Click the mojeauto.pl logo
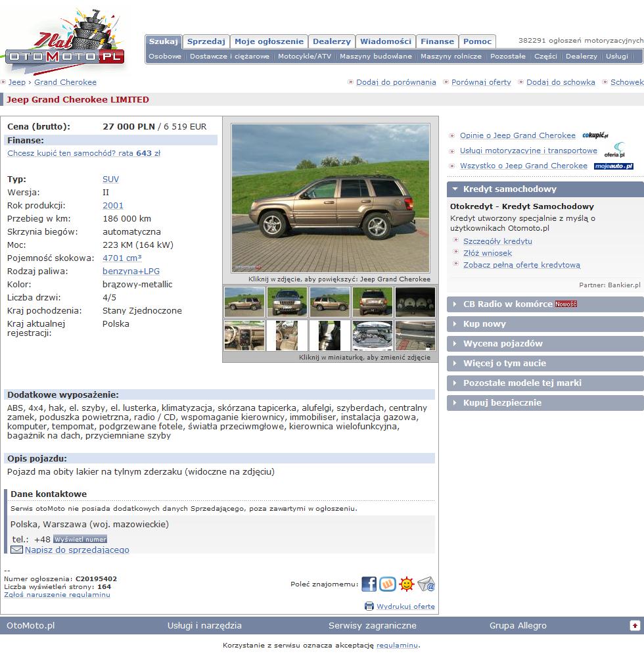Viewport: 644px width, 662px height. 614,166
